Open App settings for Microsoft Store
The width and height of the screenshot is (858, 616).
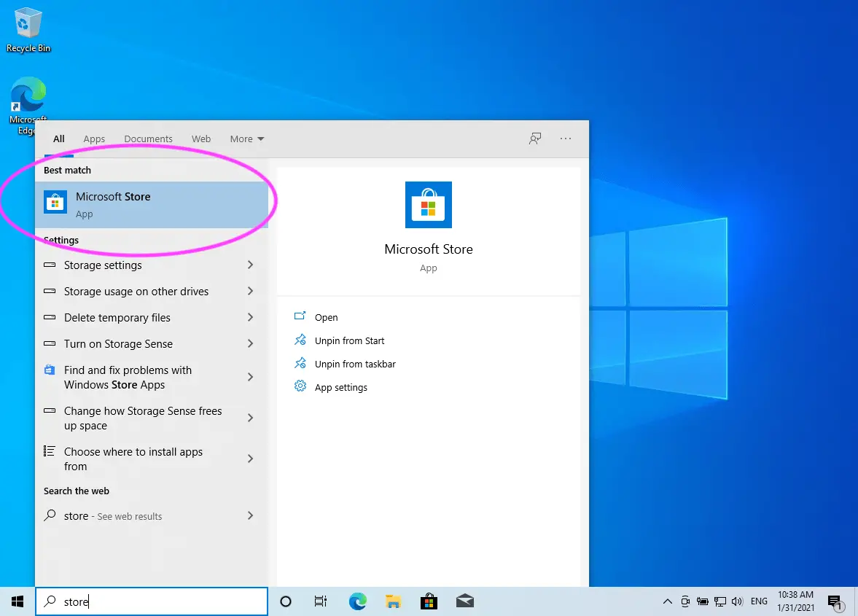[x=340, y=387]
